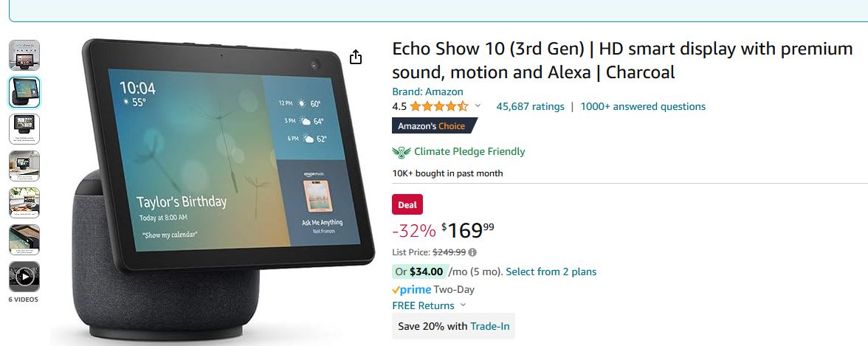Play the product videos thumbnail
868x346 pixels.
coord(24,277)
